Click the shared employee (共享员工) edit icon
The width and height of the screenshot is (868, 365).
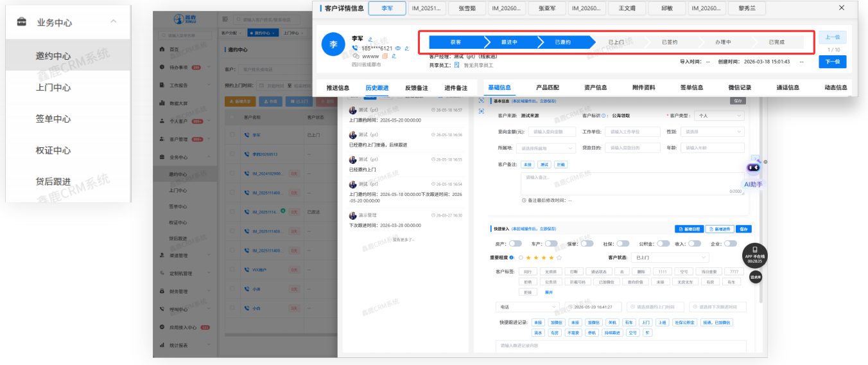(x=457, y=65)
